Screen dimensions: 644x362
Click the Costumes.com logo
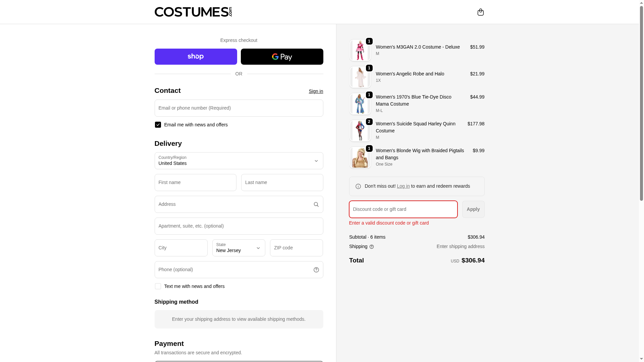(193, 12)
